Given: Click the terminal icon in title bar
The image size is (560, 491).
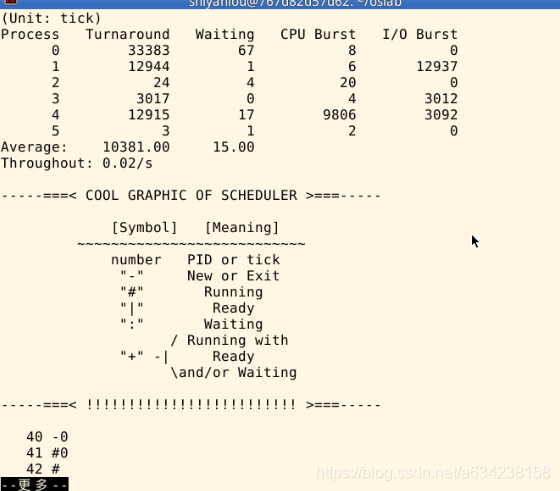Looking at the screenshot, I should (10, 2).
